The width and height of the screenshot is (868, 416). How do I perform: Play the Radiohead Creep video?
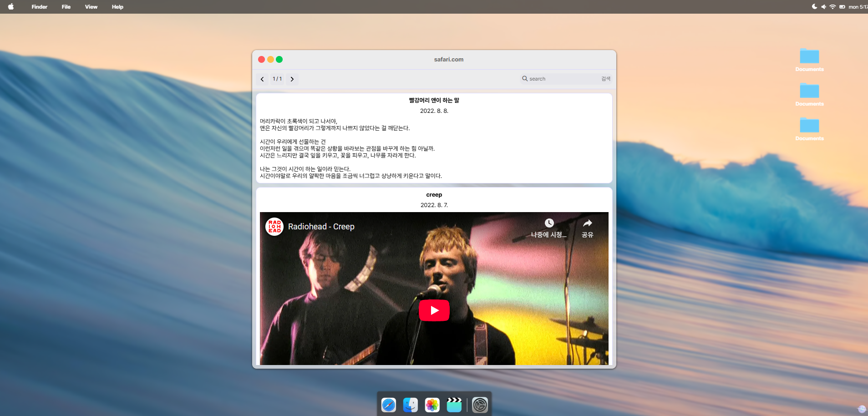click(x=434, y=310)
